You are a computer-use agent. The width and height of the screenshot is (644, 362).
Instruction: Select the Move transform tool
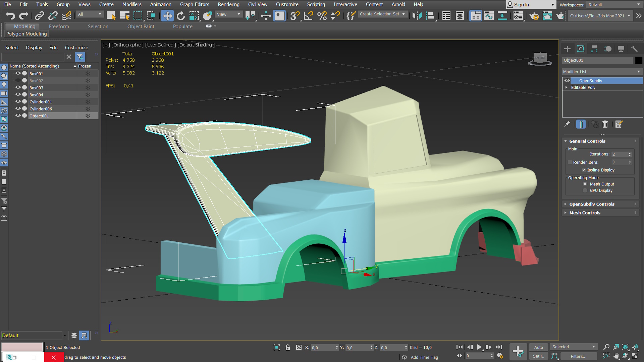click(167, 16)
